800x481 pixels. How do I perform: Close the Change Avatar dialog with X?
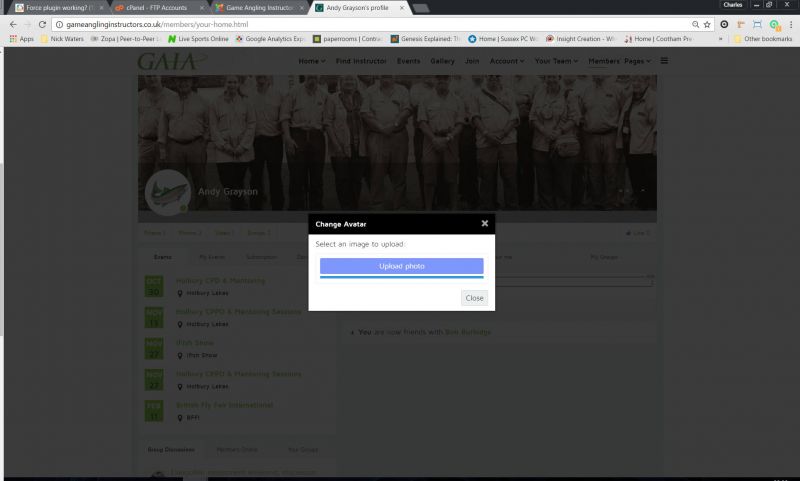(x=485, y=223)
